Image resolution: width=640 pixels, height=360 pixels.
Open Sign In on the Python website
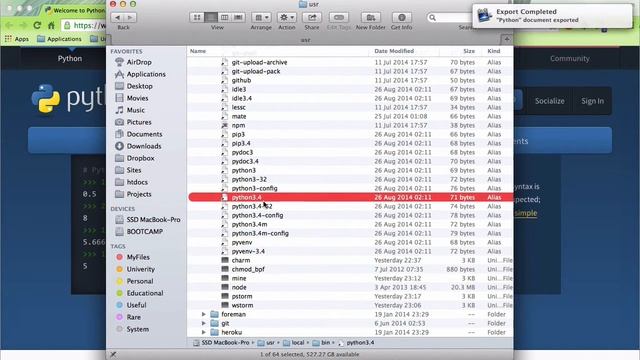[x=592, y=101]
